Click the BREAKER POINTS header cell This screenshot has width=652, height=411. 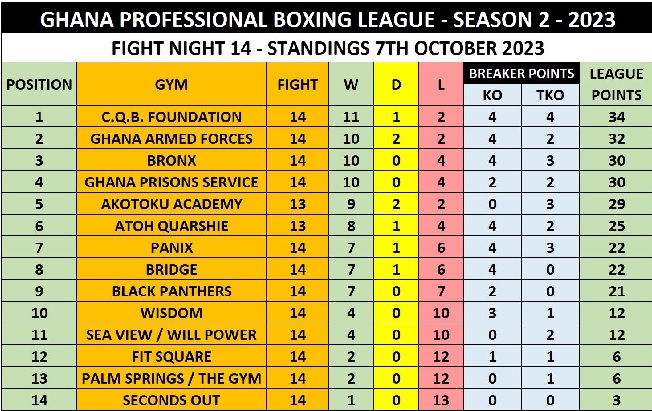(x=523, y=73)
